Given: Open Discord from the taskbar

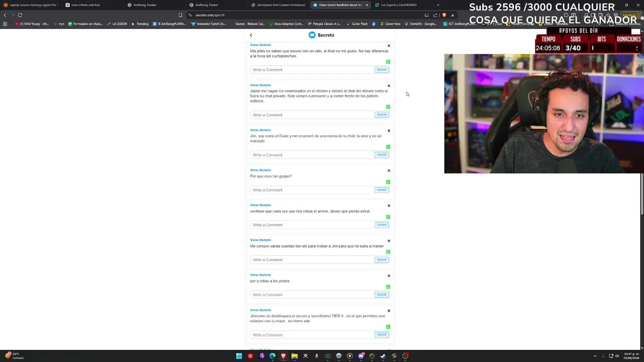Looking at the screenshot, I should coord(361,356).
